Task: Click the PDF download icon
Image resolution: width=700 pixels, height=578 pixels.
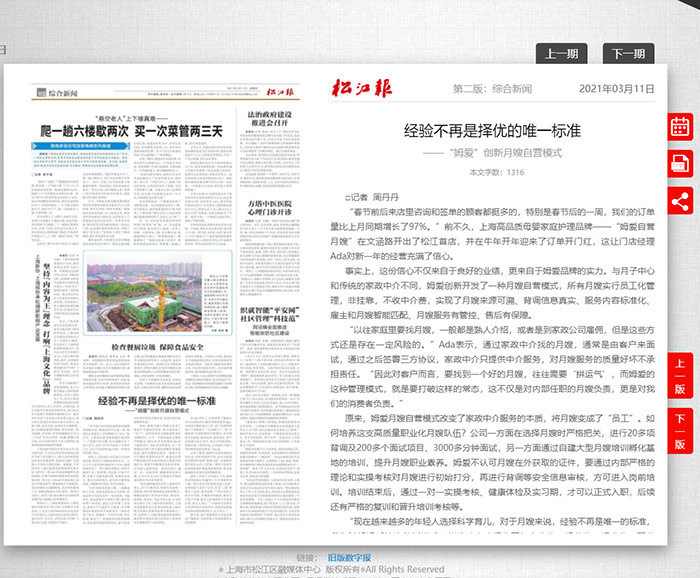Action: click(681, 163)
